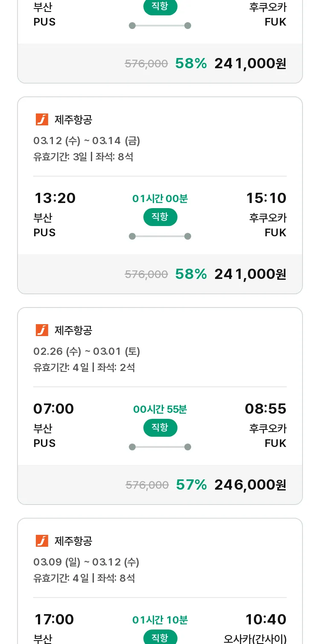Viewport: 320px width, 644px height.
Task: Click Jeju Air logo on 03.12–03.14 flight
Action: (42, 119)
